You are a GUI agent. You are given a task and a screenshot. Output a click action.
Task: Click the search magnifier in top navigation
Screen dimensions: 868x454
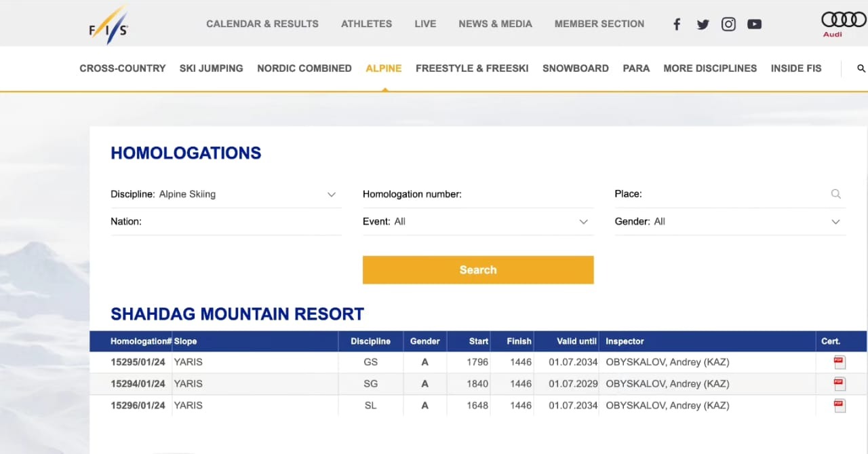point(861,69)
